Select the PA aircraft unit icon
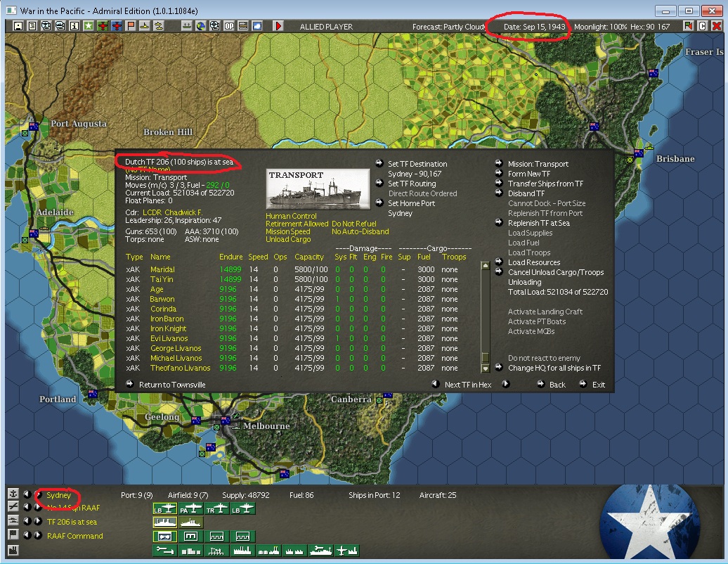 coord(191,508)
